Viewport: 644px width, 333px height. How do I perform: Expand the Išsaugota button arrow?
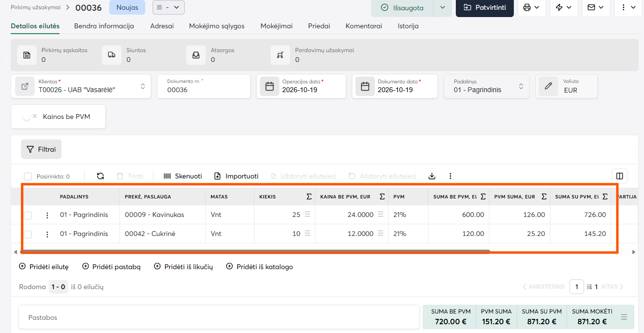coord(443,7)
